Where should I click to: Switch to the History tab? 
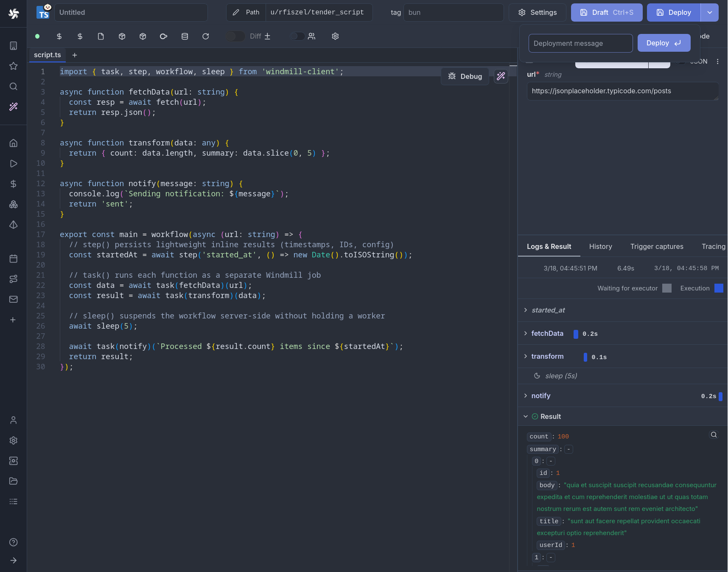(x=600, y=246)
